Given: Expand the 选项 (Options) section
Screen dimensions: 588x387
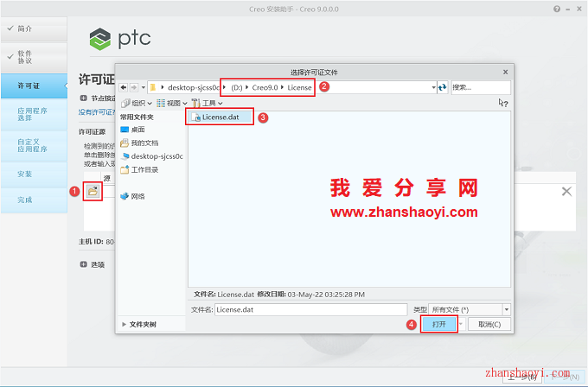Looking at the screenshot, I should (83, 264).
